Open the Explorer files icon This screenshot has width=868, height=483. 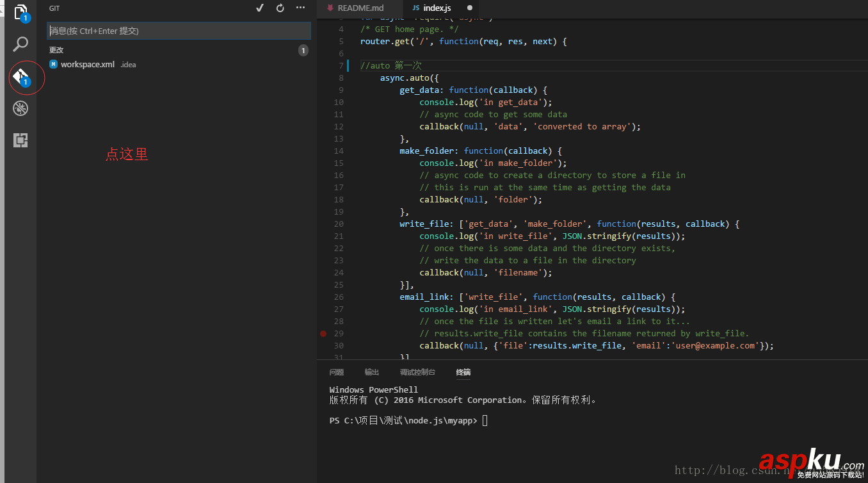(x=20, y=12)
